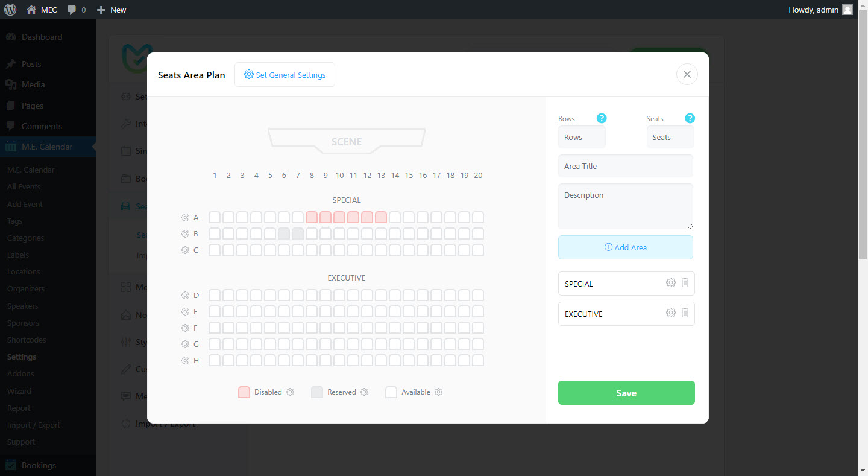Click the Add Area button
The height and width of the screenshot is (476, 868).
[625, 247]
